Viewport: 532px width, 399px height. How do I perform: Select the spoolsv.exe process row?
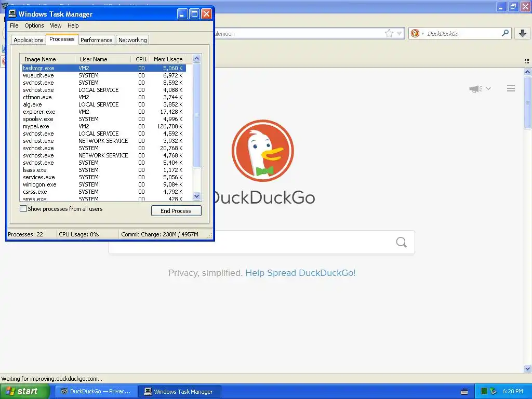pos(104,119)
